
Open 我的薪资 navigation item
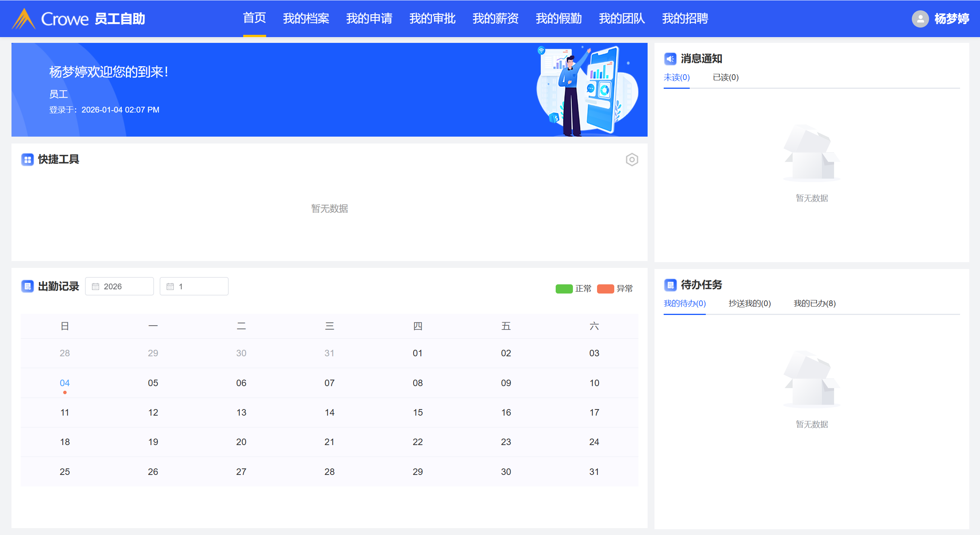click(496, 19)
